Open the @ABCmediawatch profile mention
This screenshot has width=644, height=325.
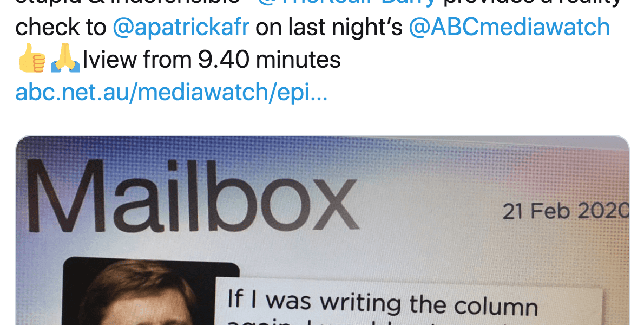(x=509, y=27)
